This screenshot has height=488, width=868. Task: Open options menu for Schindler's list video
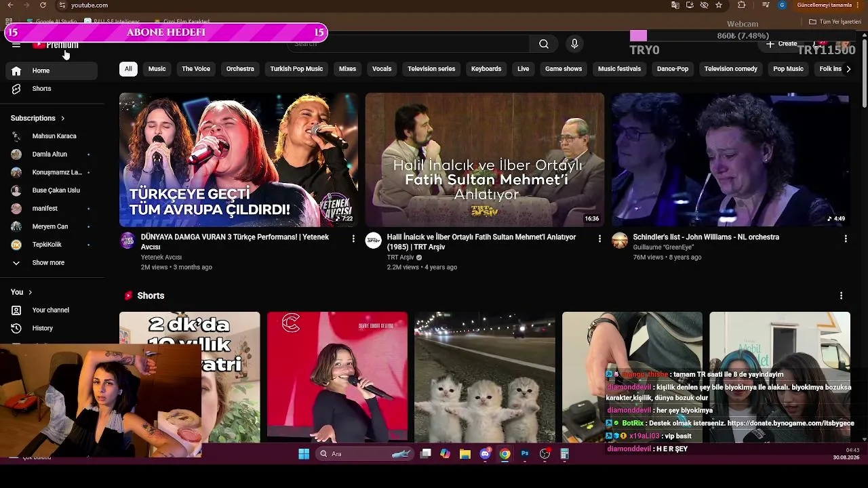click(x=846, y=239)
